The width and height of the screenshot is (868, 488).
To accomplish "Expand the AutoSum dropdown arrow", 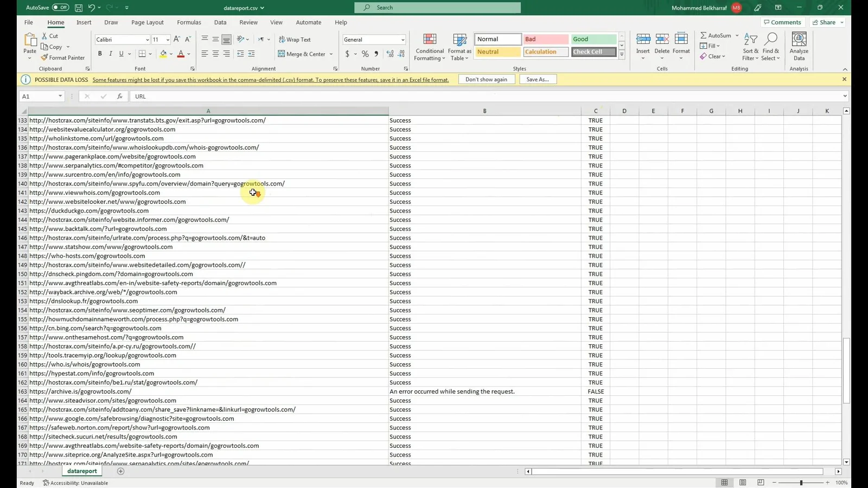I will pyautogui.click(x=737, y=35).
